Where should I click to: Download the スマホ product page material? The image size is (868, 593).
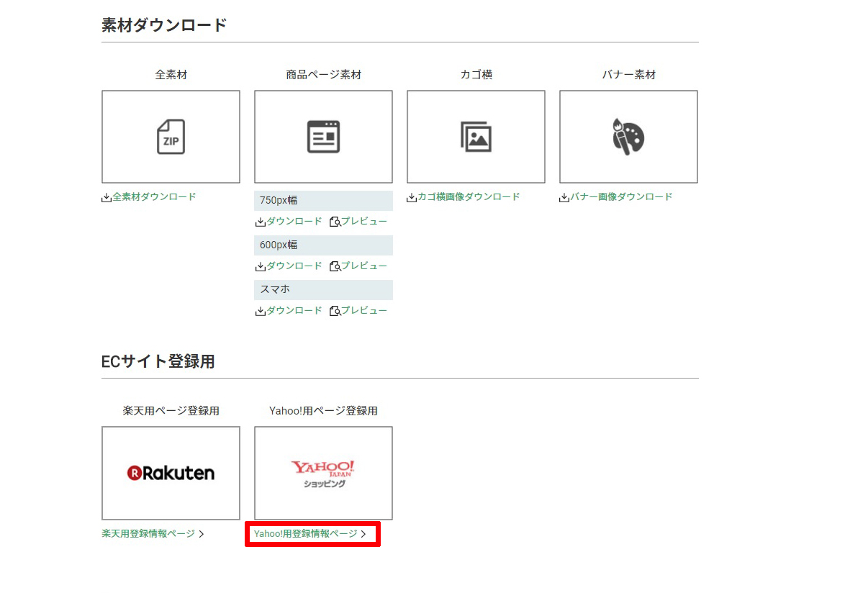[x=289, y=311]
